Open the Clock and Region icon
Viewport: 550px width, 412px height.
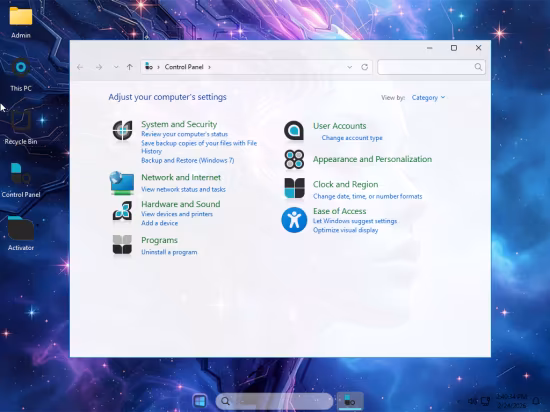coord(294,188)
